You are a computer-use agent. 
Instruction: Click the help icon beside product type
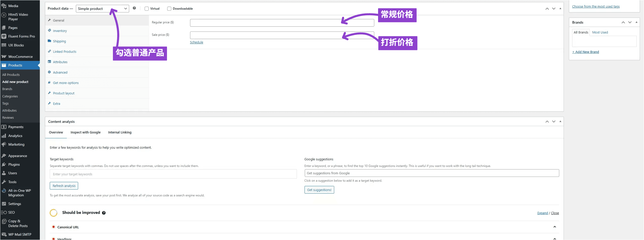[134, 8]
